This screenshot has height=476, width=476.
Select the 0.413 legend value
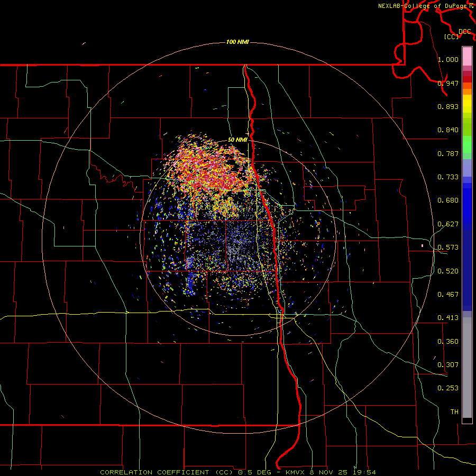pos(448,317)
